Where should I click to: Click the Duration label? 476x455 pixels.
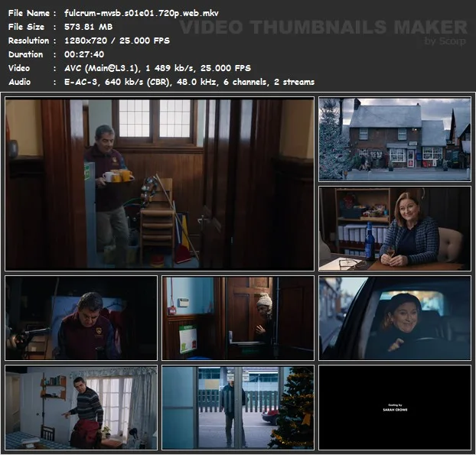(25, 54)
